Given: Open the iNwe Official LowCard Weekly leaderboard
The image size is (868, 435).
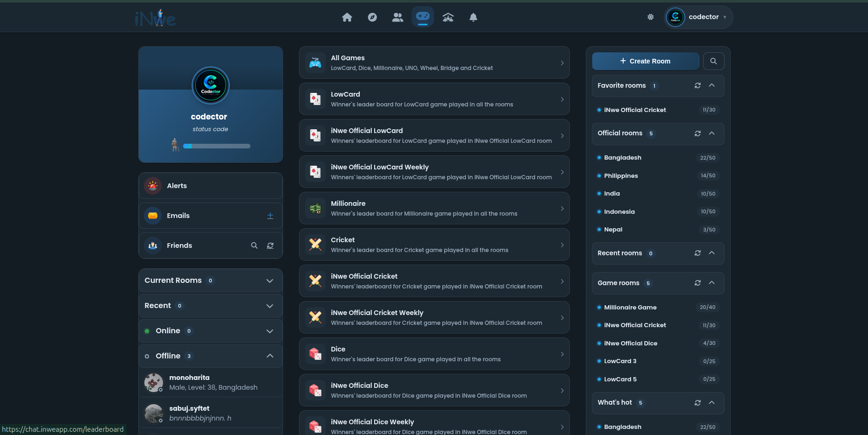Looking at the screenshot, I should [434, 172].
